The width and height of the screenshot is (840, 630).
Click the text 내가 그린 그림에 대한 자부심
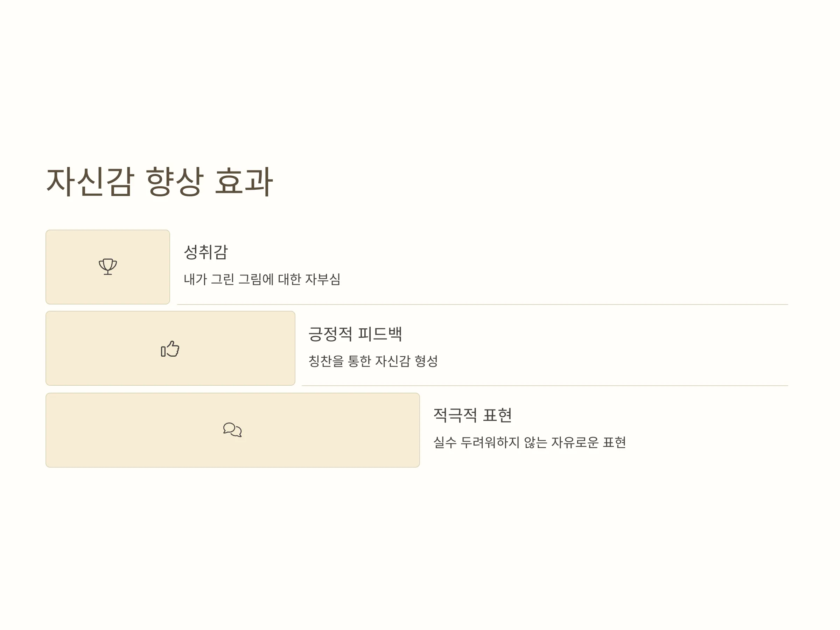click(262, 279)
